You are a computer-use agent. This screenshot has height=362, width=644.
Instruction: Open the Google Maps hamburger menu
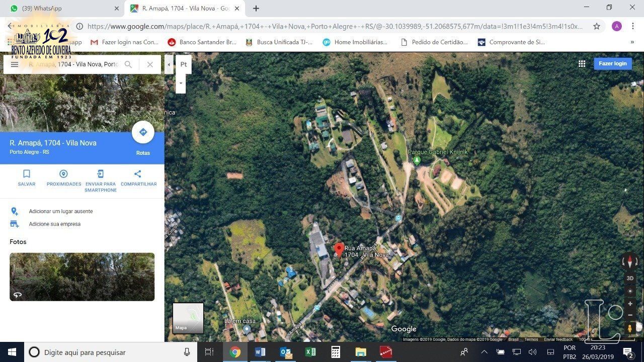coord(15,64)
